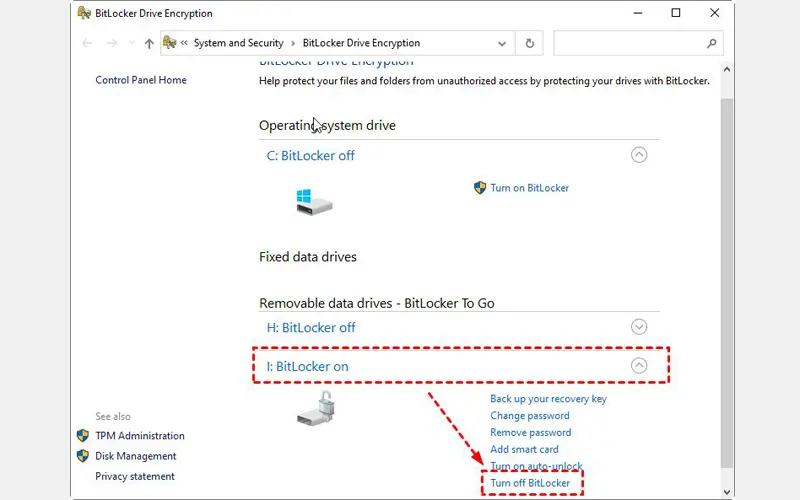Viewport: 800px width, 500px height.
Task: Click the search magnifier icon
Action: coord(712,43)
